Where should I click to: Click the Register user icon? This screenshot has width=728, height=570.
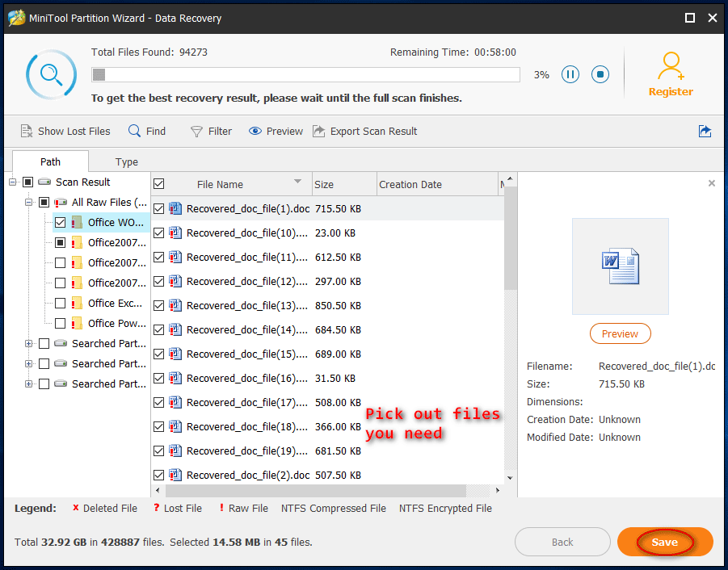click(671, 65)
